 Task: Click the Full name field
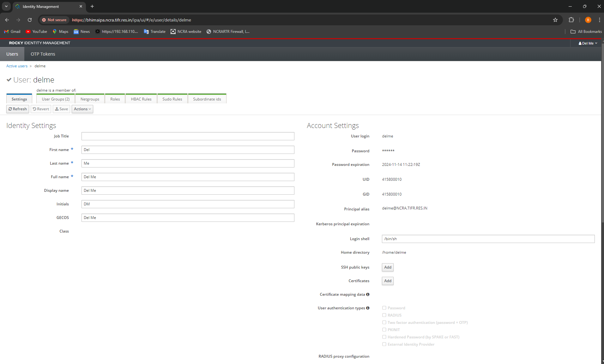point(188,177)
